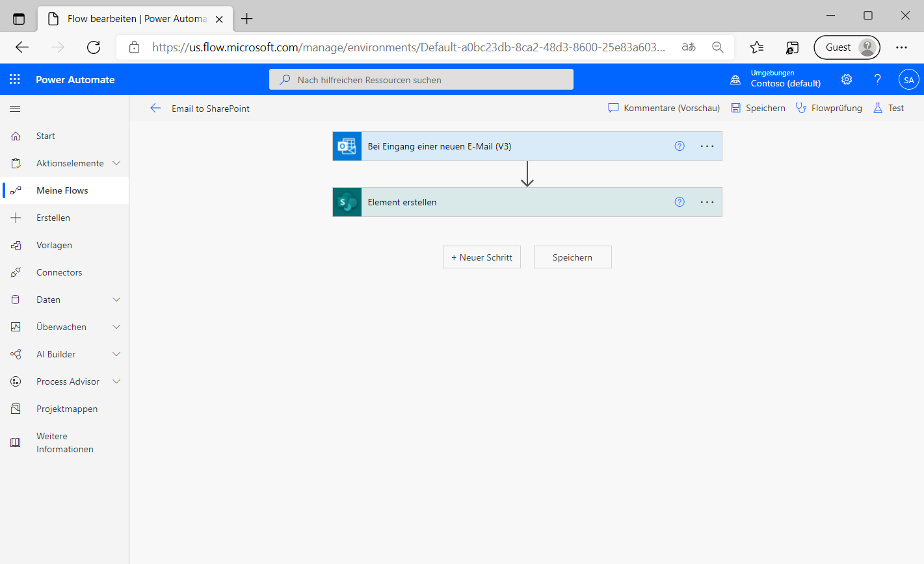Open browser favorites star icon
The image size is (924, 564).
coord(757,47)
